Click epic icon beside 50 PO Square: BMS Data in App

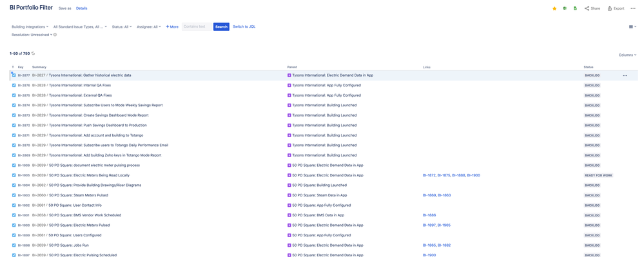(x=289, y=215)
